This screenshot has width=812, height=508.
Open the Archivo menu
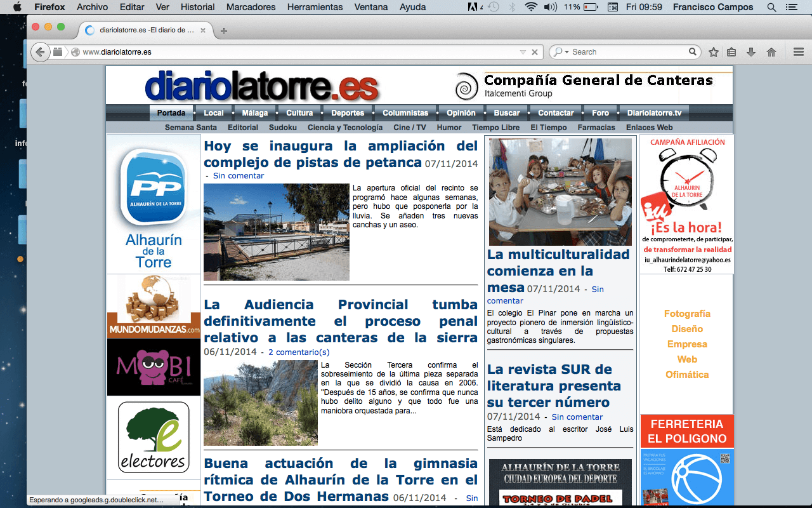click(92, 7)
